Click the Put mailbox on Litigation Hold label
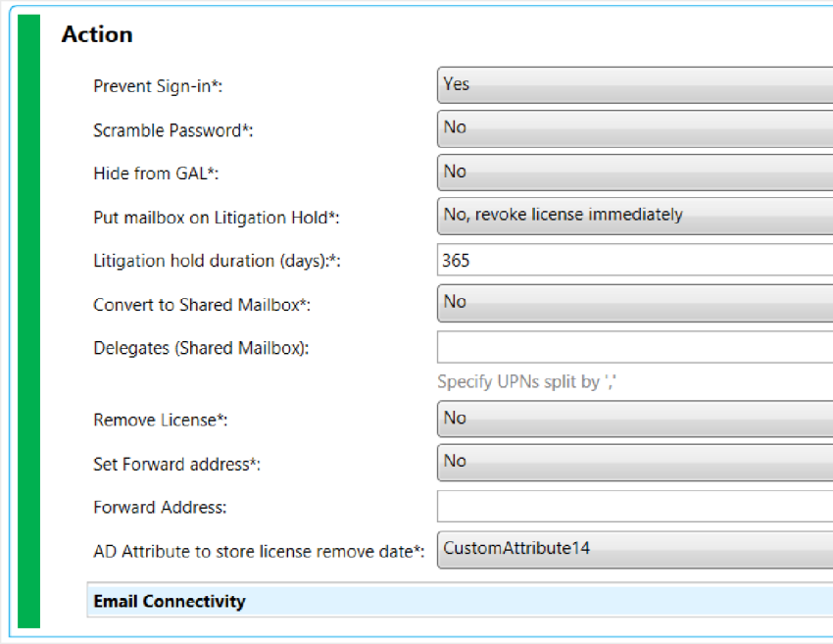The height and width of the screenshot is (644, 833). (x=217, y=218)
